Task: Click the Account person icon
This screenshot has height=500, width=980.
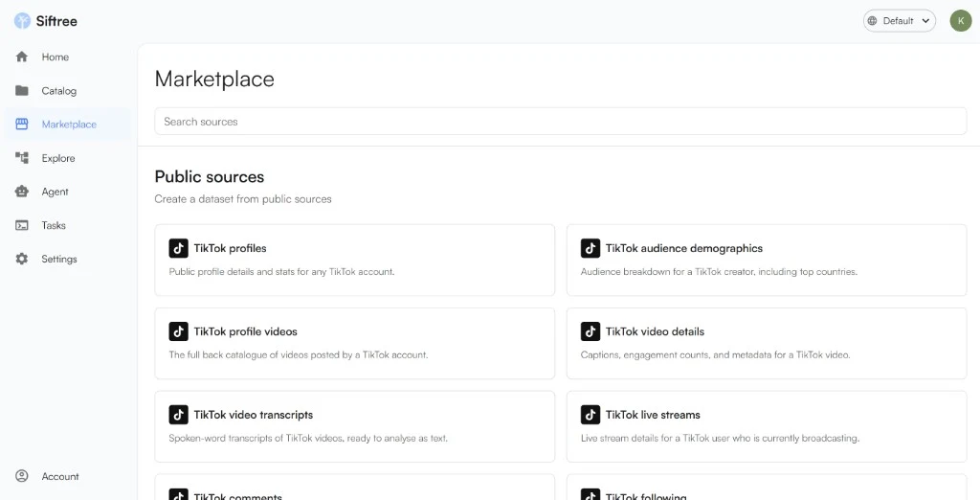Action: click(x=22, y=476)
